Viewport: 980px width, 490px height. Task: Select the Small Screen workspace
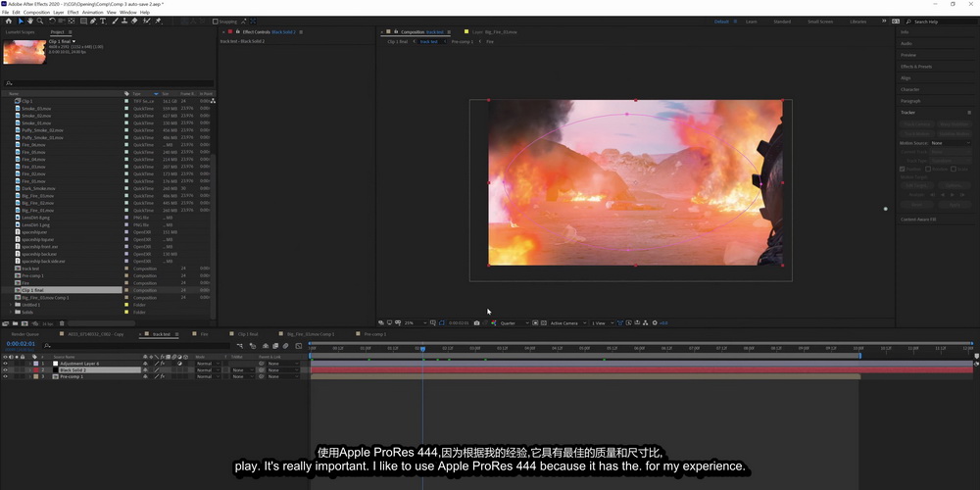point(820,22)
